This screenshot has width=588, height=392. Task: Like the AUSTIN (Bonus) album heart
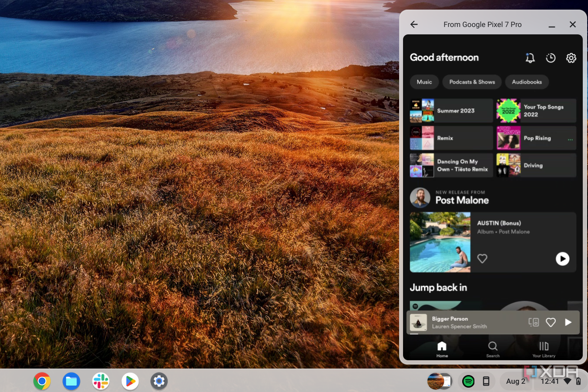tap(482, 258)
